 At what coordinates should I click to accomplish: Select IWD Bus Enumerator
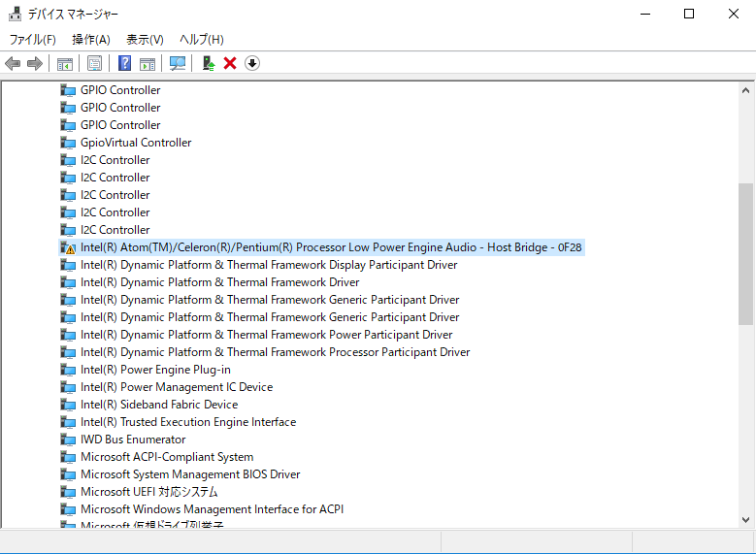coord(133,440)
